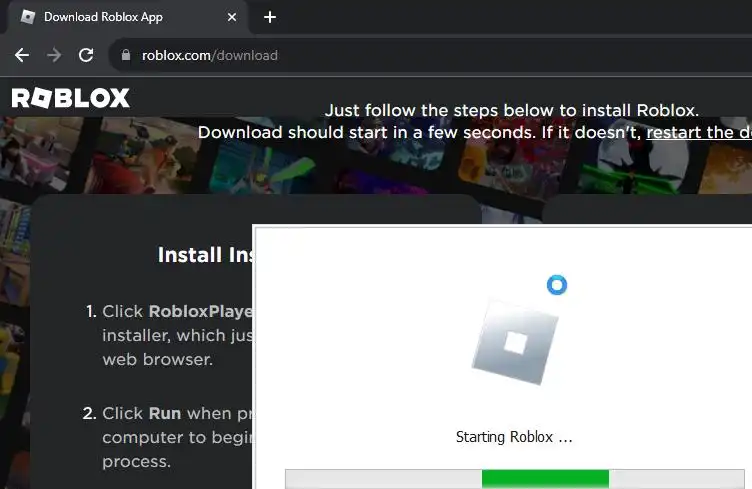Click the Roblox logo in the header
This screenshot has height=489, width=752.
coord(70,98)
